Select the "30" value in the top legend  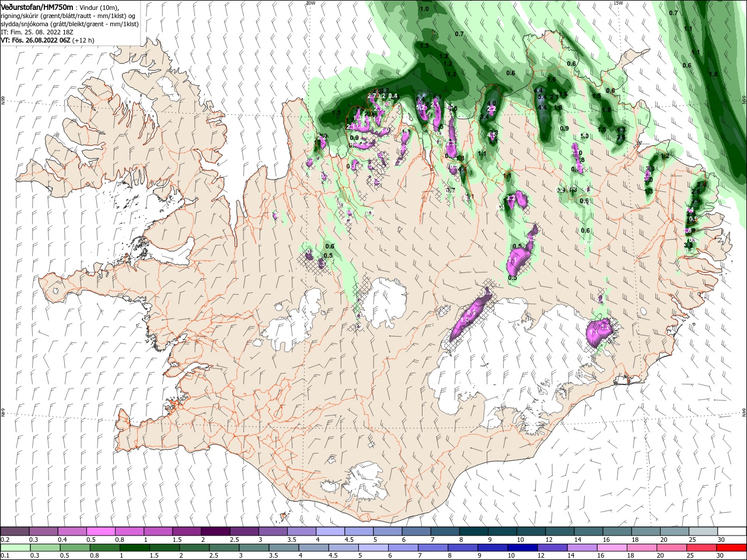coord(721,540)
